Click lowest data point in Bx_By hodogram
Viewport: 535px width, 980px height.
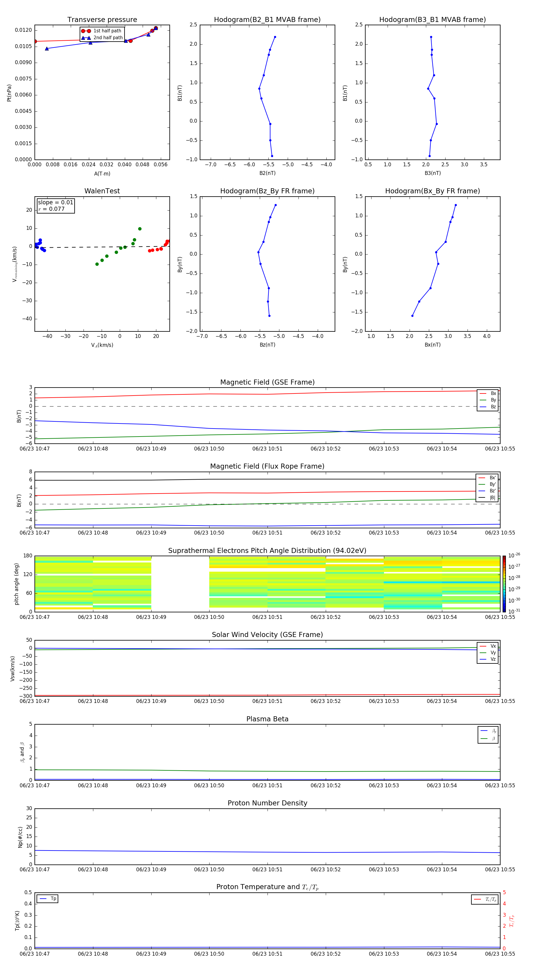[x=412, y=316]
